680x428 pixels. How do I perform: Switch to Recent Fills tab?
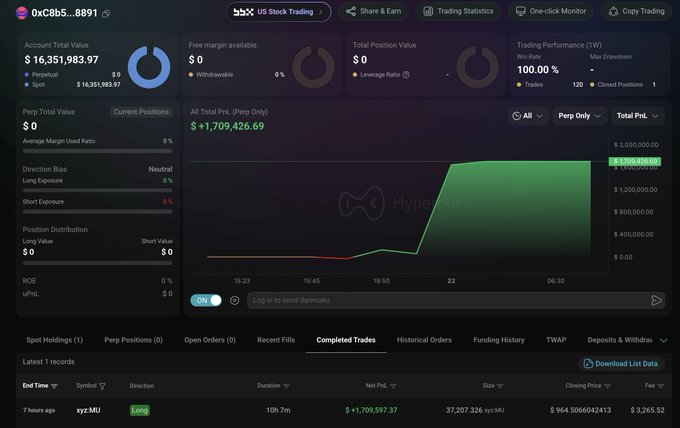tap(276, 340)
